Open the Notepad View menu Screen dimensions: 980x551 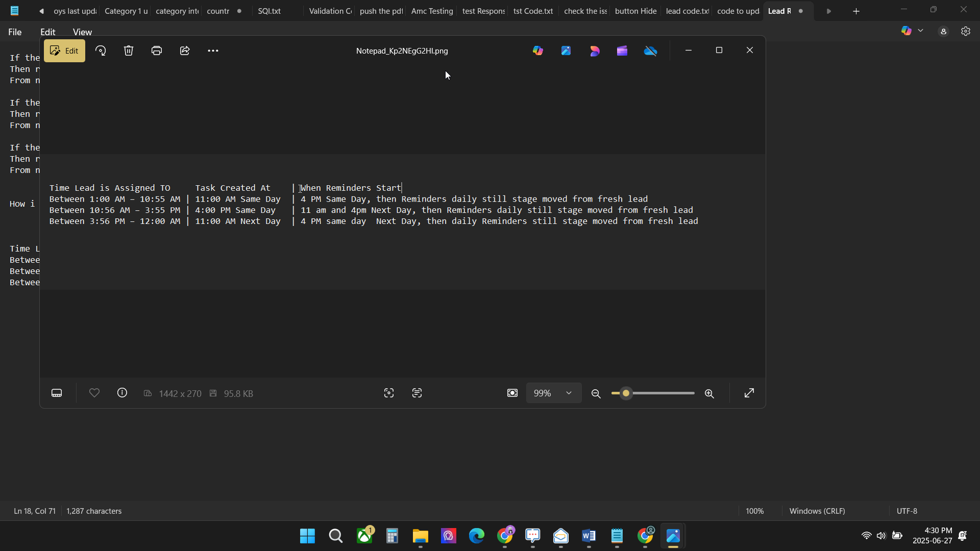[x=82, y=32]
